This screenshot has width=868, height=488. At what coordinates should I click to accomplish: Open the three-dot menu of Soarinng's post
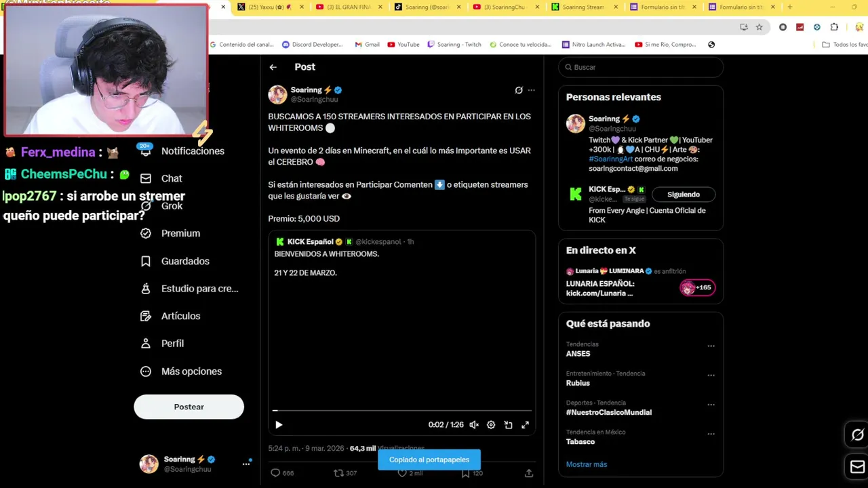[x=532, y=90]
